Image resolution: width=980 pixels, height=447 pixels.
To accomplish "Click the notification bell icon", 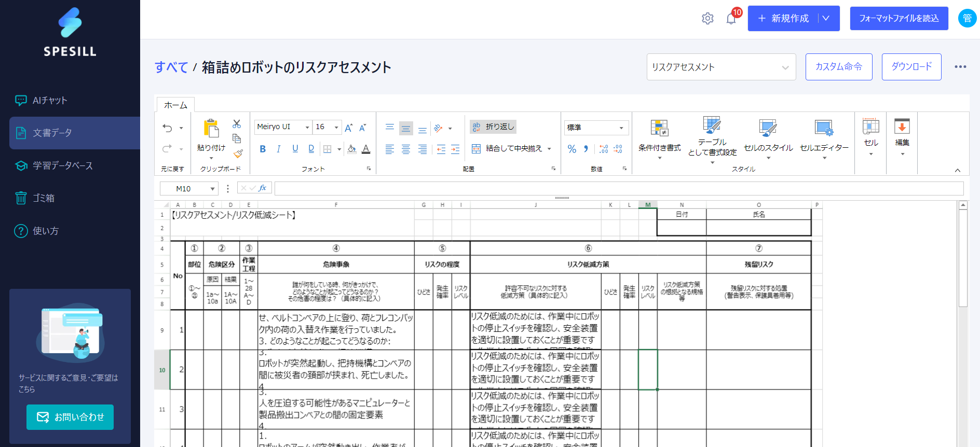I will pos(731,19).
